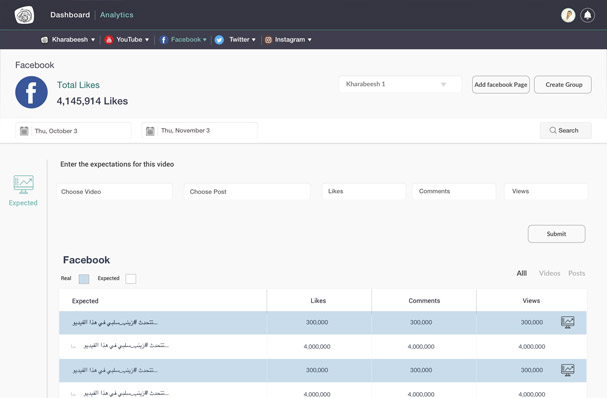Click the large Facebook logo
The height and width of the screenshot is (398, 607).
tap(31, 92)
